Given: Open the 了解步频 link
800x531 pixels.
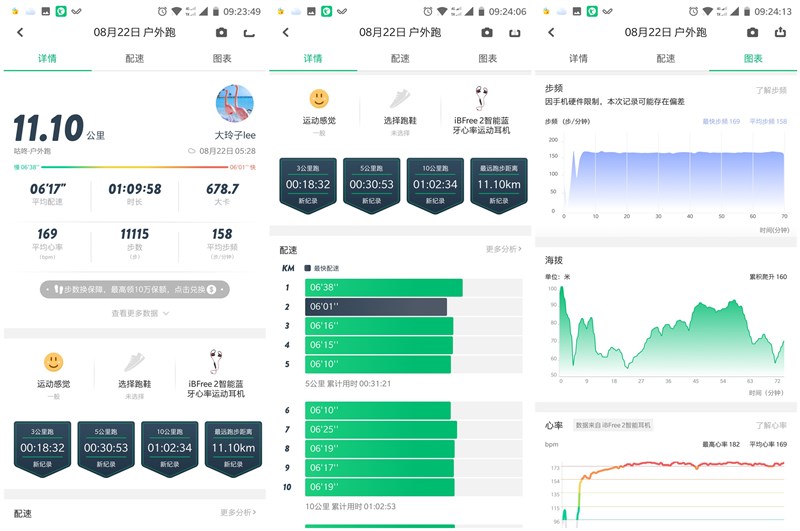Looking at the screenshot, I should click(770, 91).
